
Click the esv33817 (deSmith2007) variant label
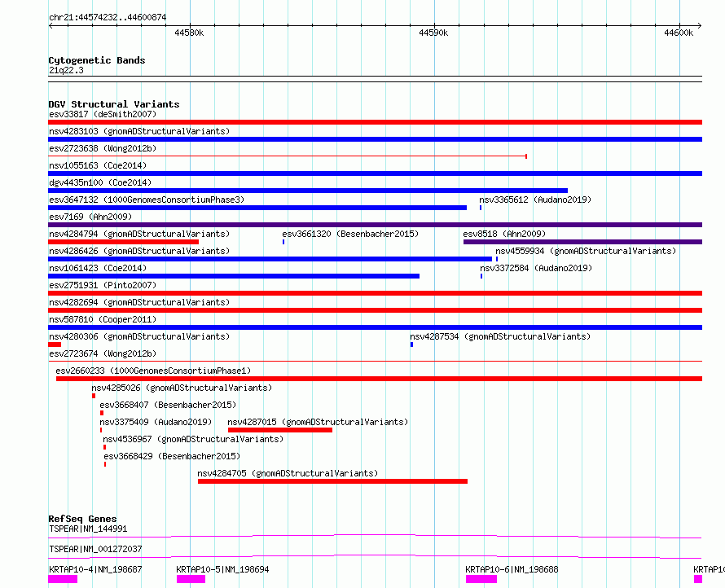click(103, 114)
